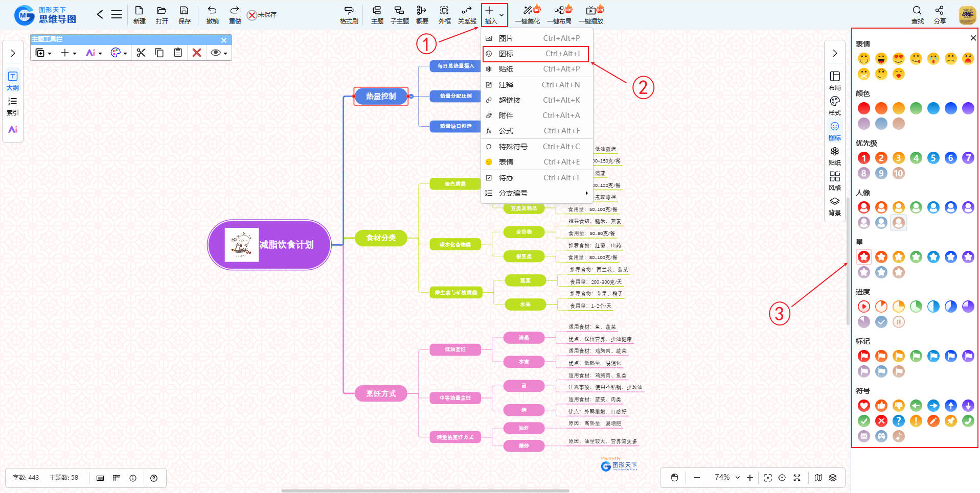Expand the left panel chevron arrow

click(x=13, y=53)
